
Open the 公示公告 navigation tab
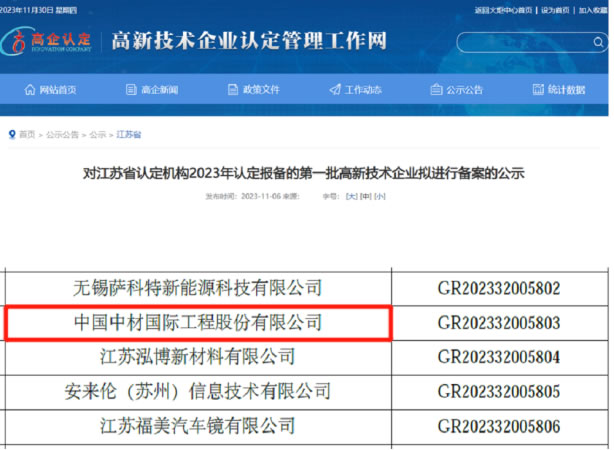point(464,90)
